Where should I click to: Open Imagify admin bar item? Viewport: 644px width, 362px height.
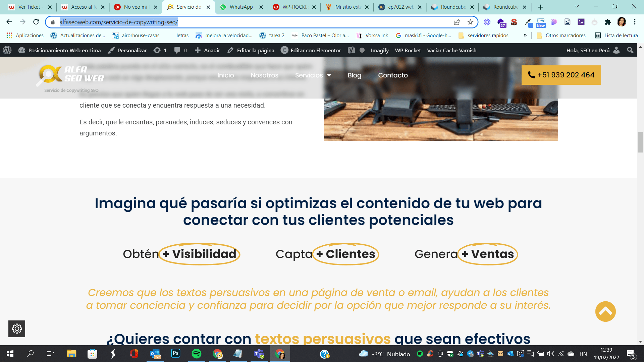[x=379, y=50]
